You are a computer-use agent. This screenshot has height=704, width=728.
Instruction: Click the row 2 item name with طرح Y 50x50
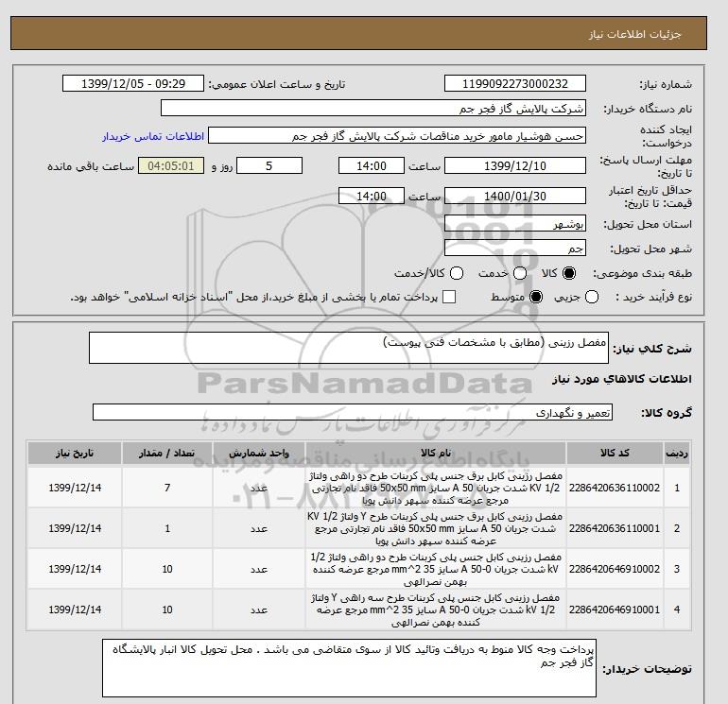[x=436, y=528]
